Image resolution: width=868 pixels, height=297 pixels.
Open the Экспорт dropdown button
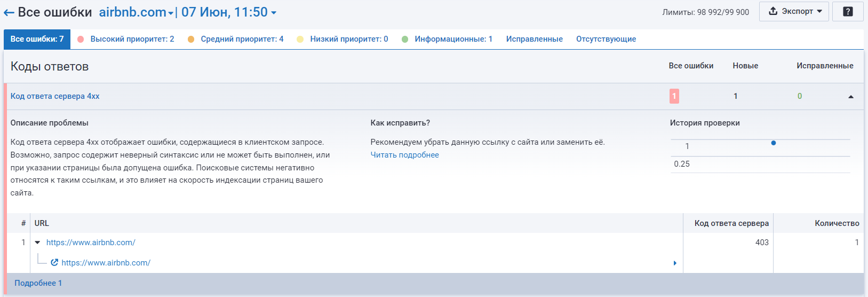click(795, 11)
